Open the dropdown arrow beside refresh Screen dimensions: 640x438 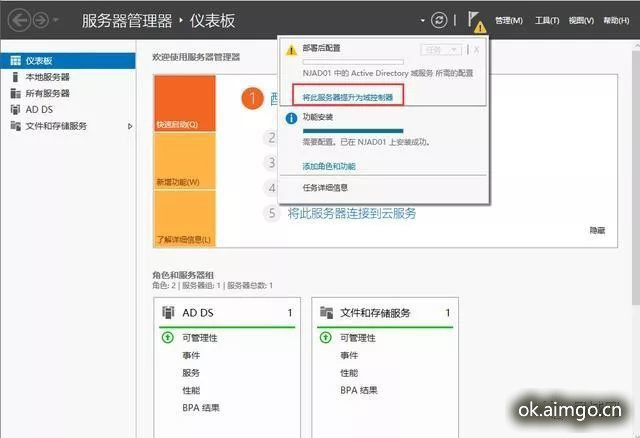422,20
